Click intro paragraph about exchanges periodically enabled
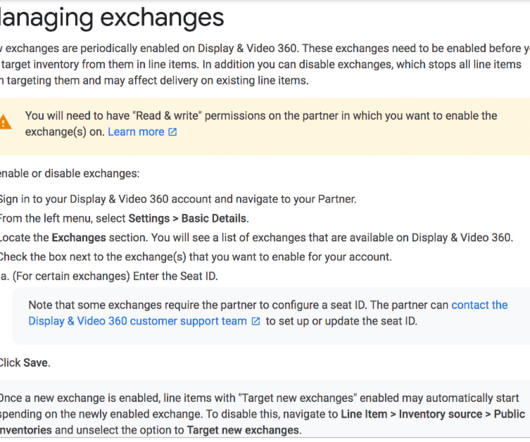530x442 pixels. 265,65
